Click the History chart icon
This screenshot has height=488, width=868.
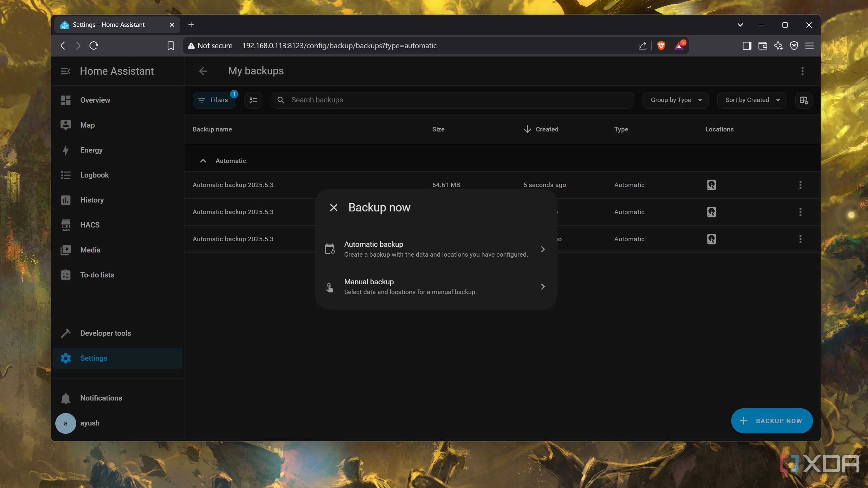(x=66, y=200)
